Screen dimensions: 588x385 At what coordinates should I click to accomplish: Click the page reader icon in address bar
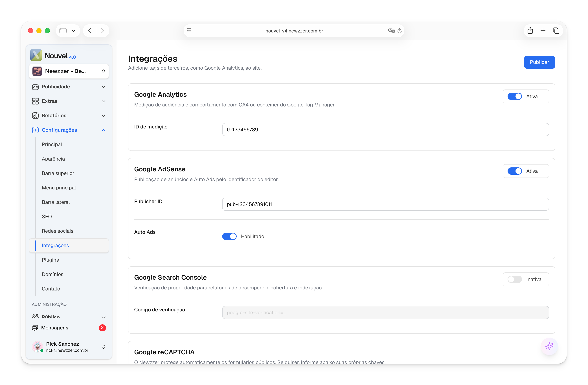coord(189,31)
